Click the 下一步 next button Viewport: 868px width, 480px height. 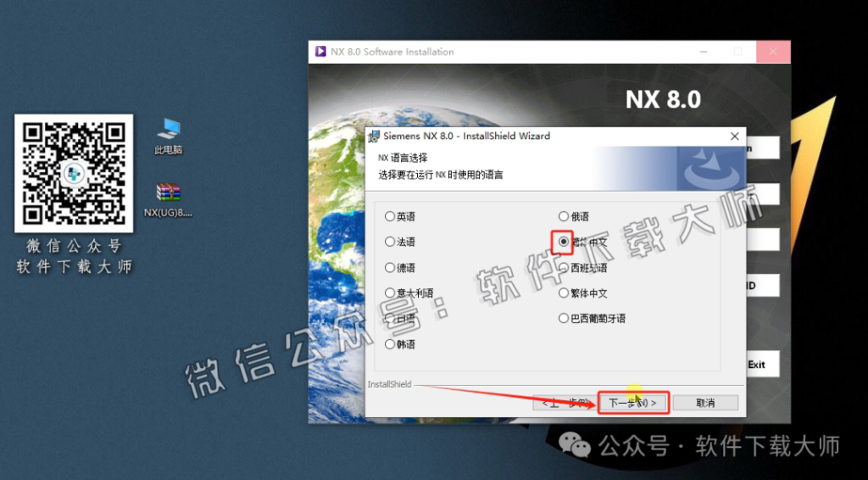pyautogui.click(x=633, y=403)
